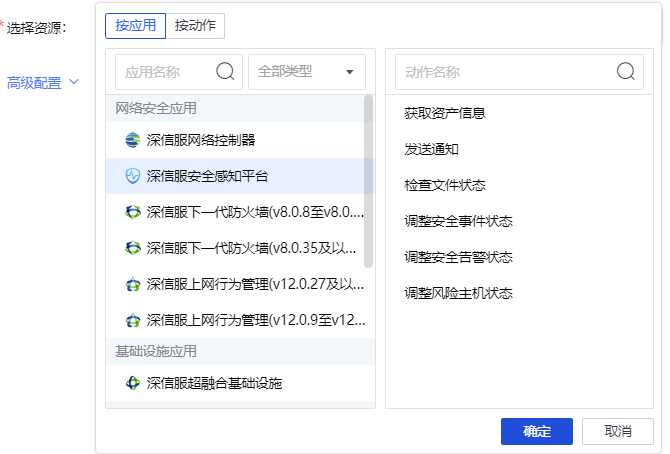
Task: Select 深信服上网行为管理(v12.0.9至v12 entry
Action: [x=240, y=320]
